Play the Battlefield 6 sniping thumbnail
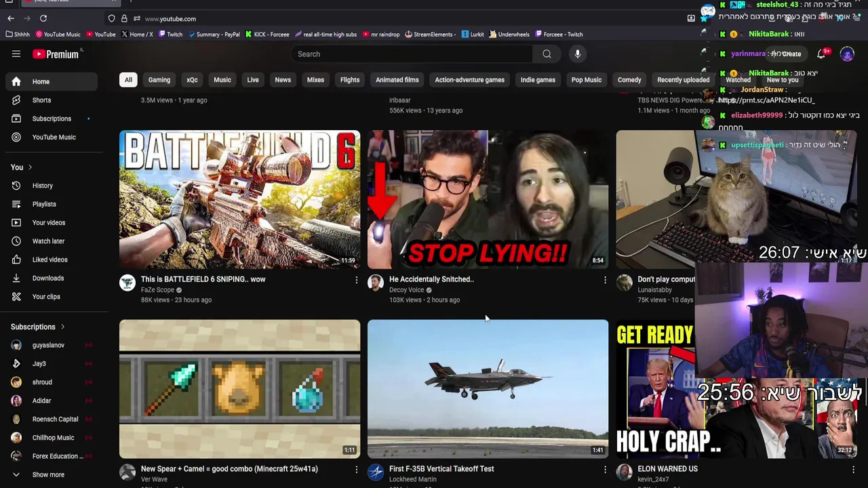The height and width of the screenshot is (488, 868). [239, 199]
